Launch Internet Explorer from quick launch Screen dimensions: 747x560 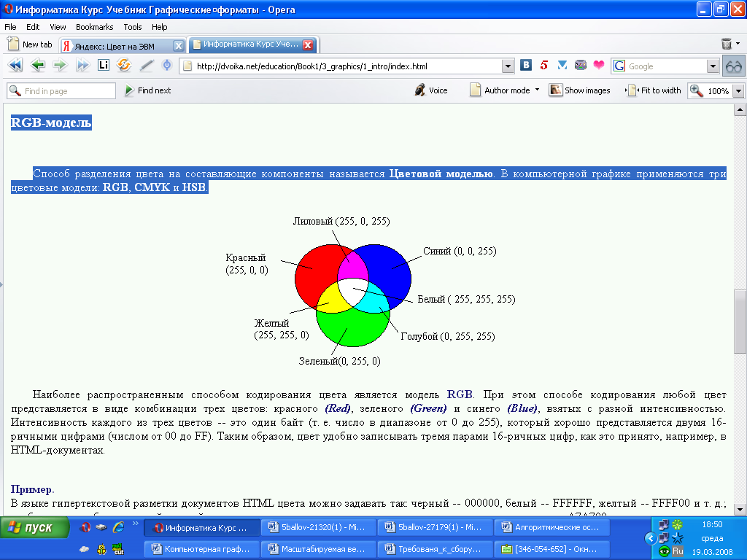(118, 527)
